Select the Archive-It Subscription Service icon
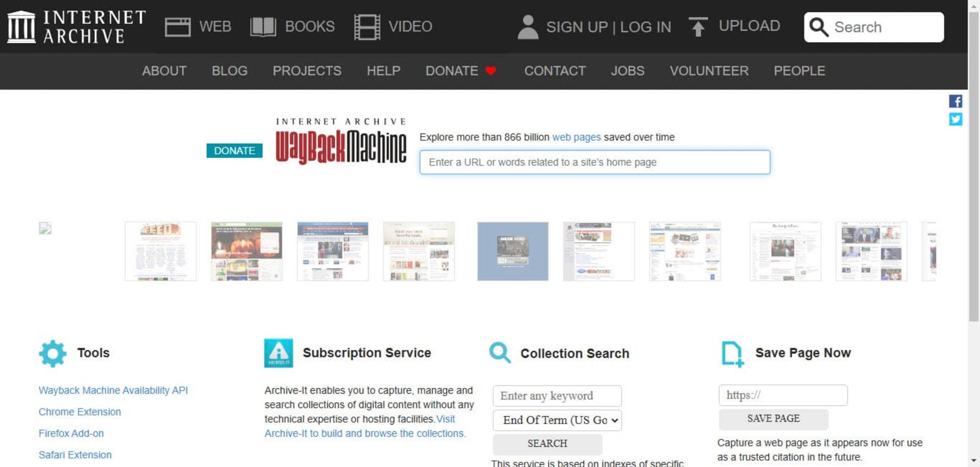 (x=278, y=353)
